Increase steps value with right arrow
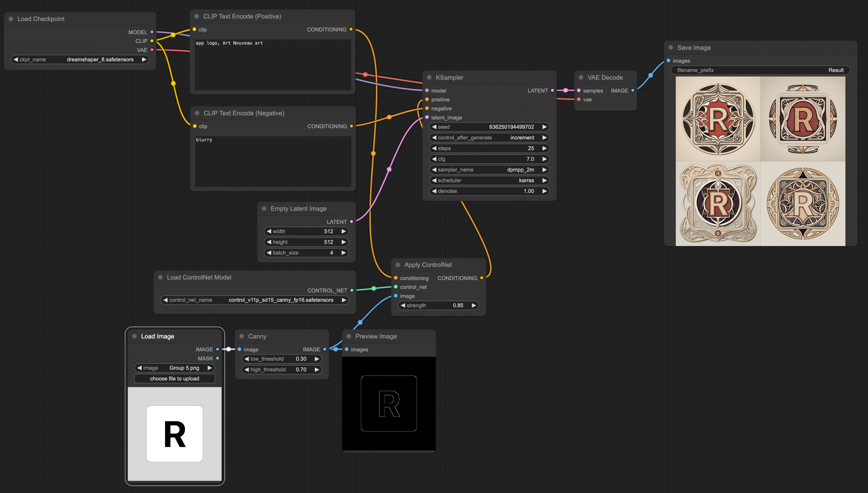Screen dimensions: 868x493 click(544, 148)
